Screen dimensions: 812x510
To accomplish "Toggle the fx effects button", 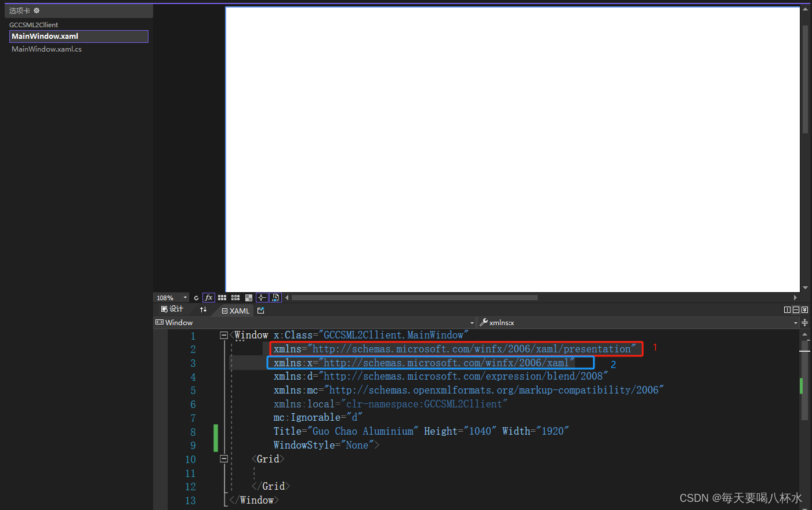I will 209,298.
